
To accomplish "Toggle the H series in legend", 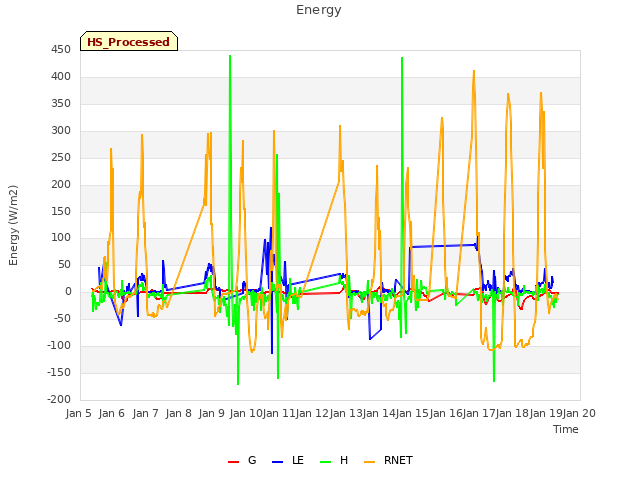I will [x=334, y=460].
